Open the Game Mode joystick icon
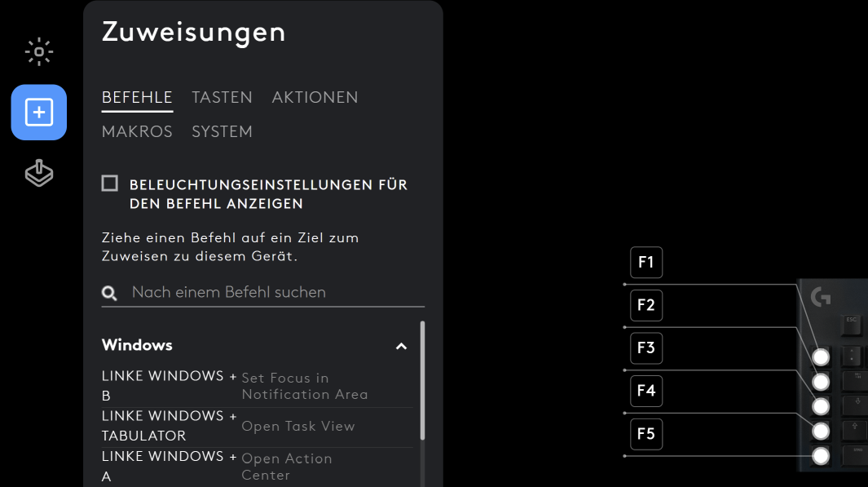Viewport: 868px width, 487px height. 38,173
